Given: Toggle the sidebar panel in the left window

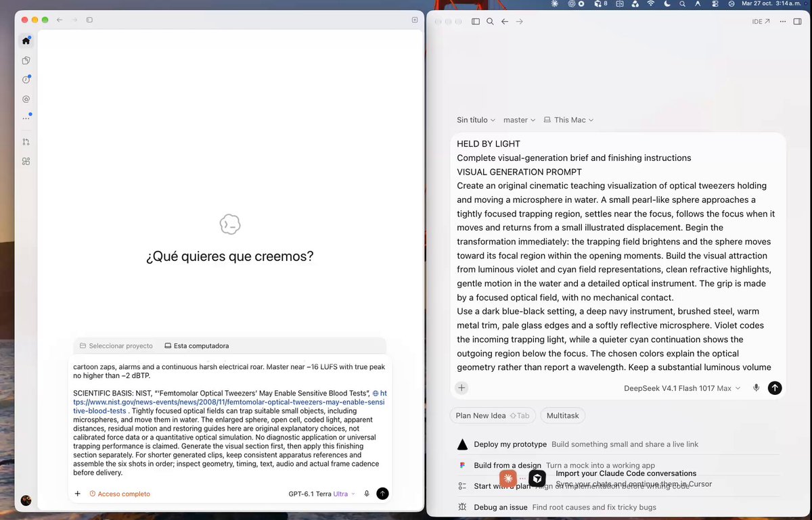Looking at the screenshot, I should coord(89,20).
